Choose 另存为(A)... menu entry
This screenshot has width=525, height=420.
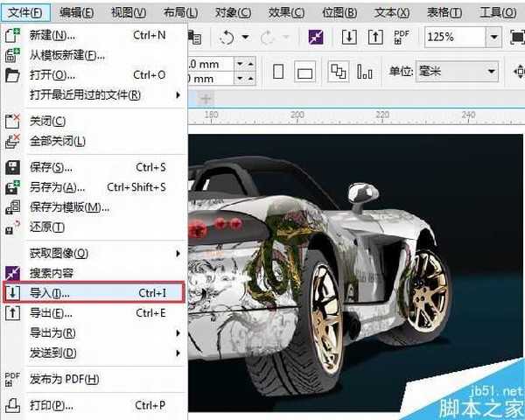tap(94, 187)
